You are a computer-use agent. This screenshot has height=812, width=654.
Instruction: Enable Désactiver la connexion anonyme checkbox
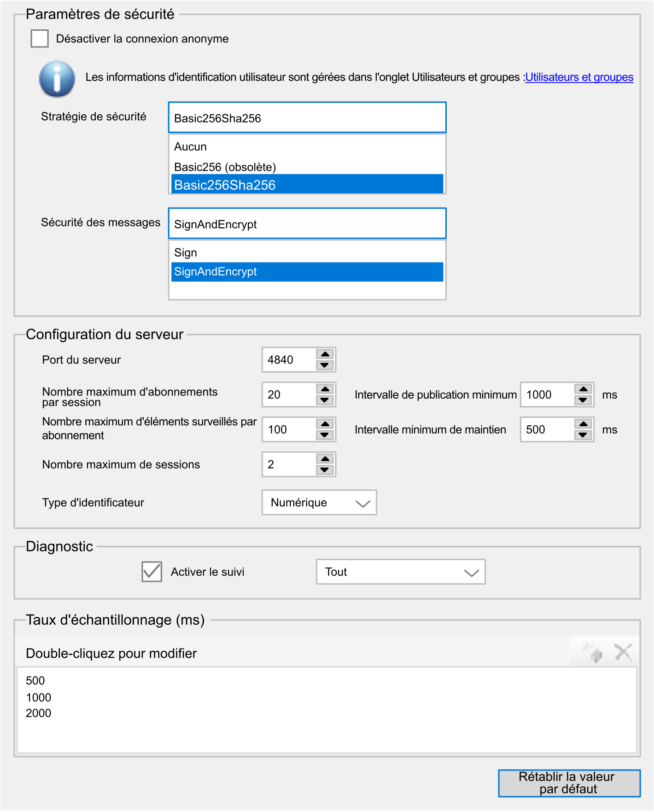click(x=40, y=39)
